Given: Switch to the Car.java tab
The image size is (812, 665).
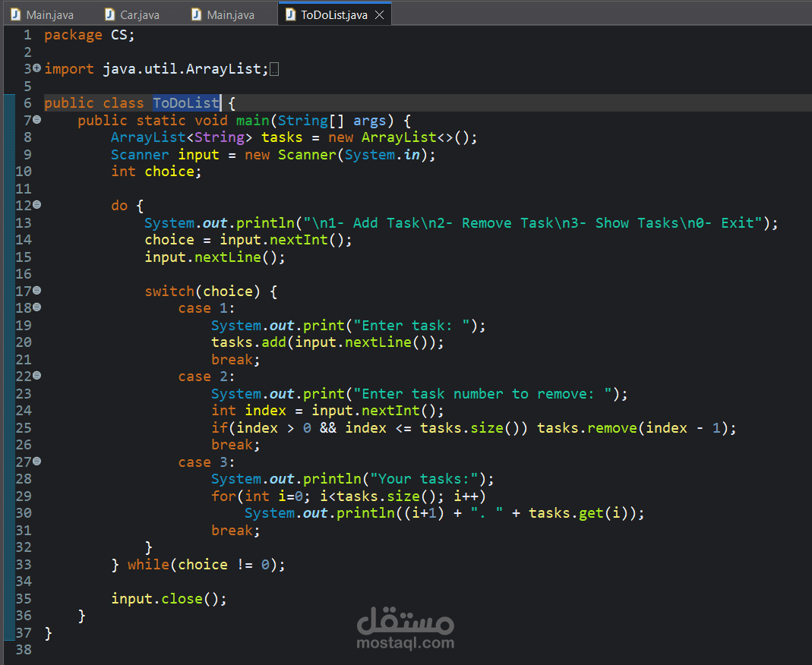Looking at the screenshot, I should [132, 14].
